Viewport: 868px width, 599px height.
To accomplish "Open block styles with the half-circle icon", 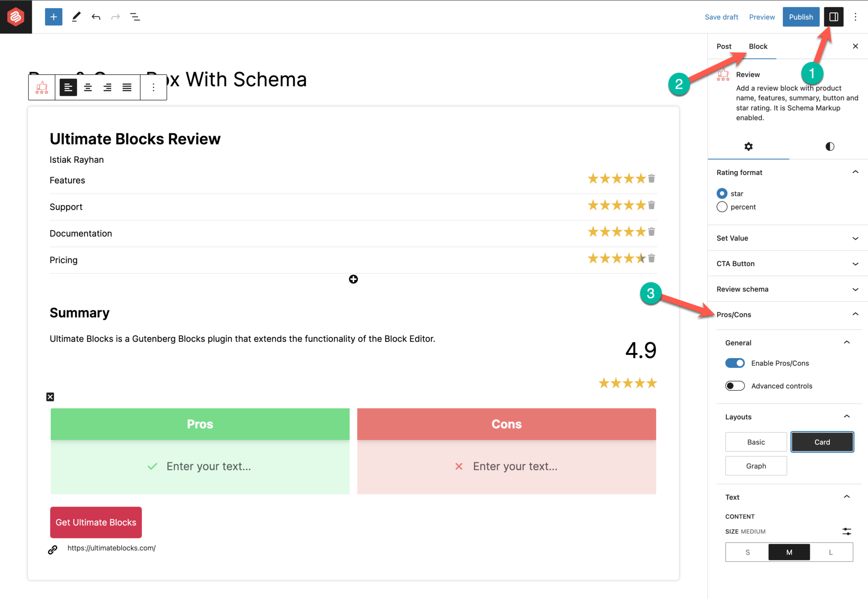I will 829,146.
